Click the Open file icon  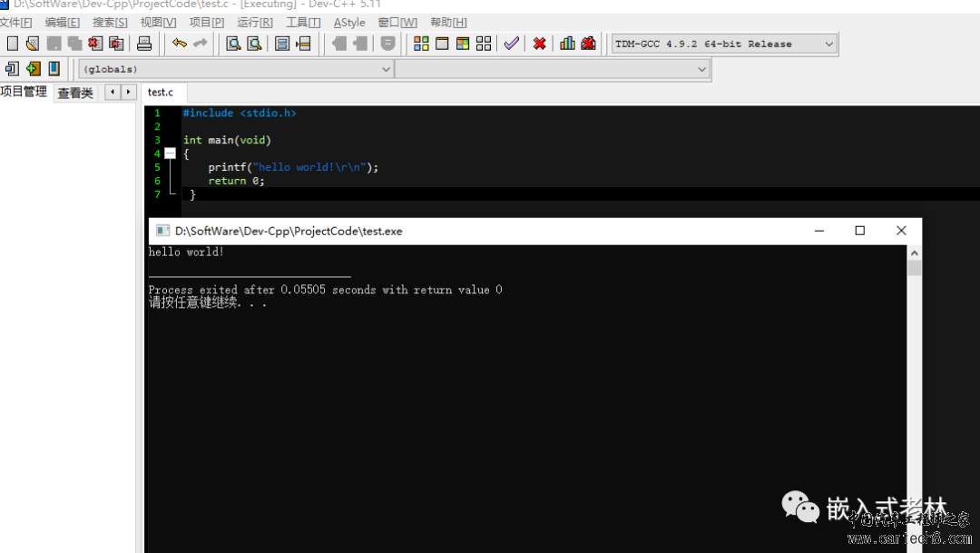pos(34,44)
